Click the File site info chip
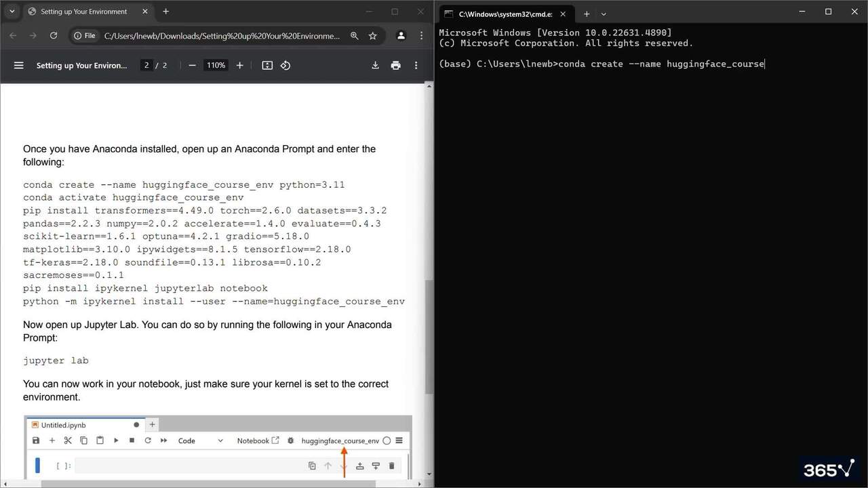Screen dimensions: 868x488 [x=85, y=35]
